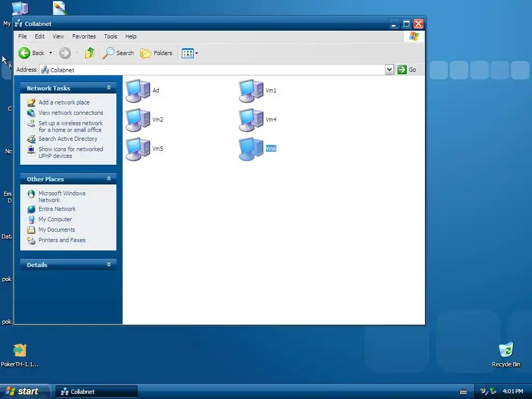
Task: Click the on-screen keyboard tray icon
Action: [463, 392]
